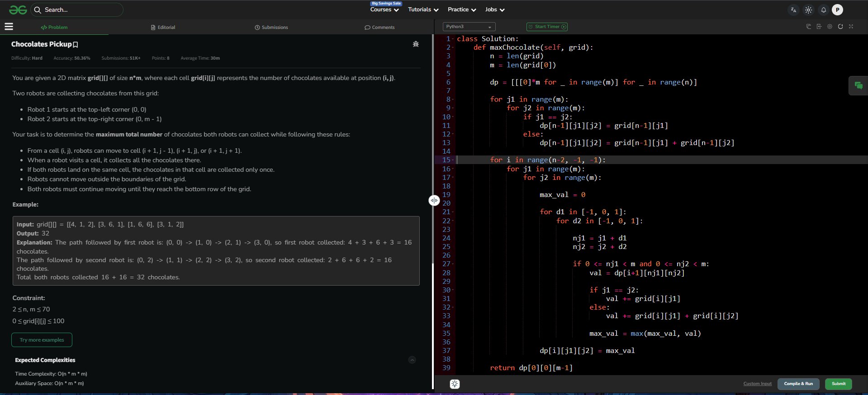
Task: Open editor settings gear icon
Action: click(830, 27)
